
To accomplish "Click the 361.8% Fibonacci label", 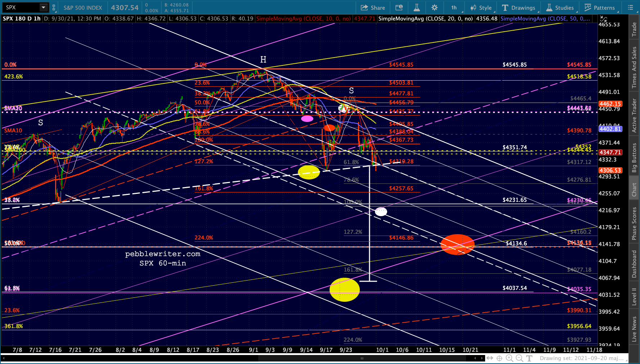I will pyautogui.click(x=14, y=326).
